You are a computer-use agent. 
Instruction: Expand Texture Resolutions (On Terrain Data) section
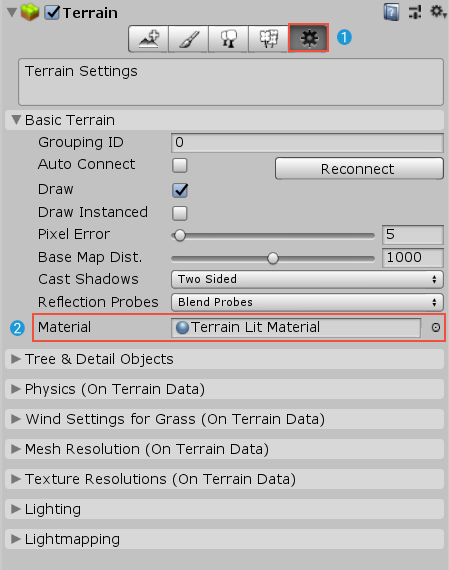(x=224, y=479)
